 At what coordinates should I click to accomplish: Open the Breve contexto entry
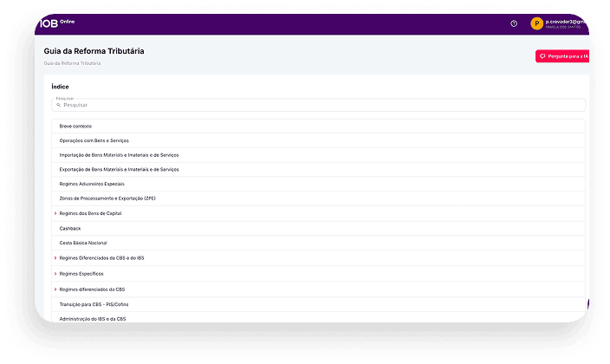(318, 127)
